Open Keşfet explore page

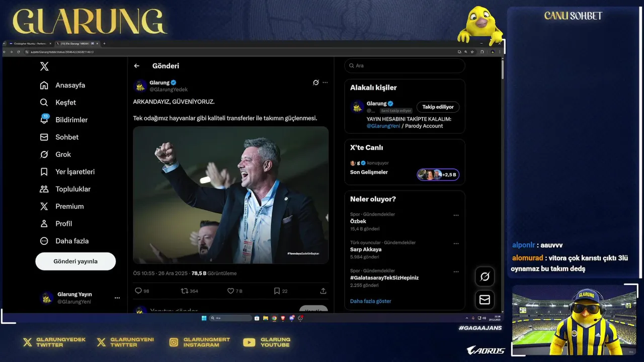point(58,103)
